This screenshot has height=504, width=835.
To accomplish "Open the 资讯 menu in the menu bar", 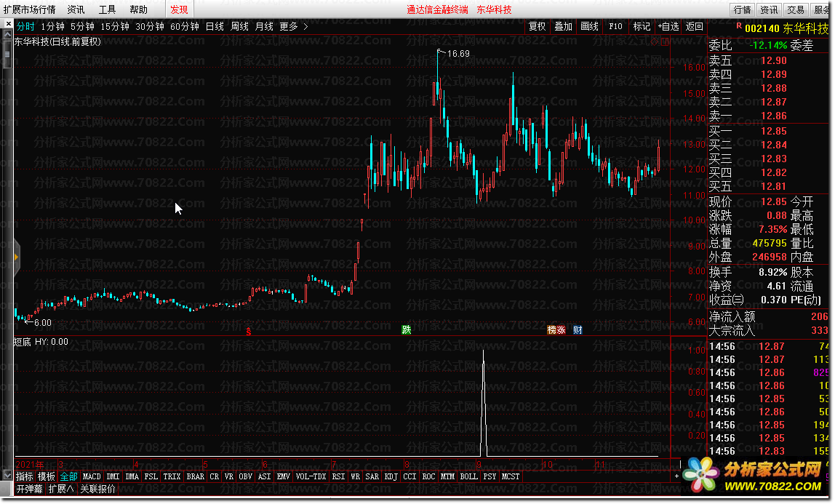I will click(76, 9).
